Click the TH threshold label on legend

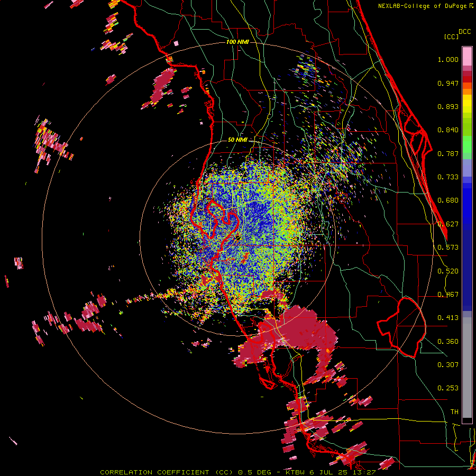(454, 412)
